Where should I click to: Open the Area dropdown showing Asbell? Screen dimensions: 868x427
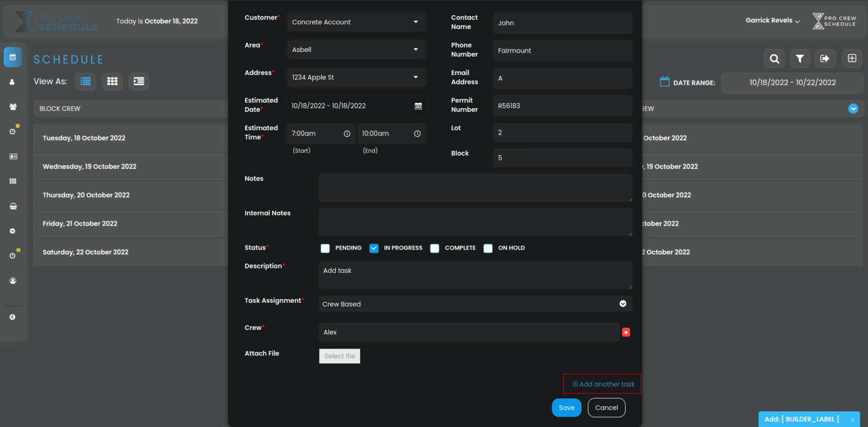(x=356, y=50)
